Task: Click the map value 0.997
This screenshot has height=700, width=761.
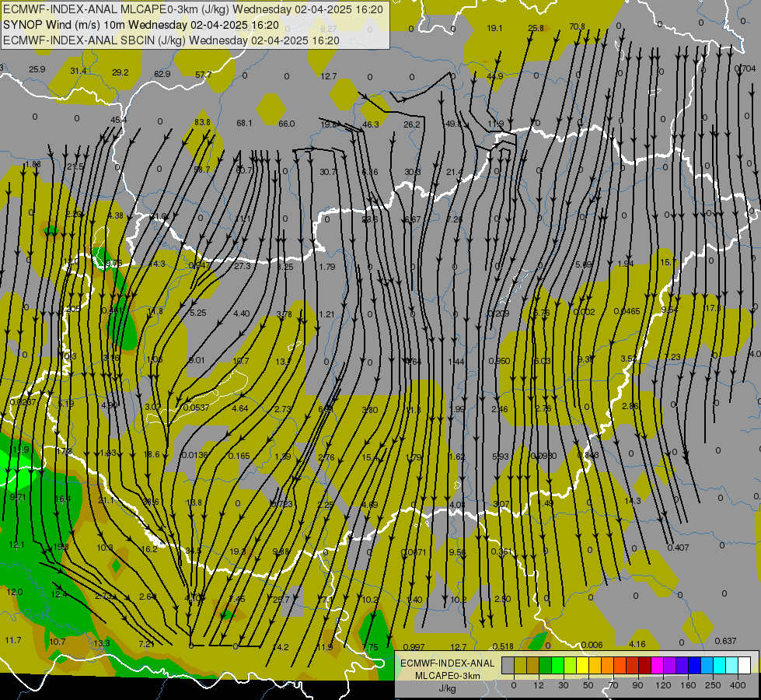Action: (x=414, y=647)
